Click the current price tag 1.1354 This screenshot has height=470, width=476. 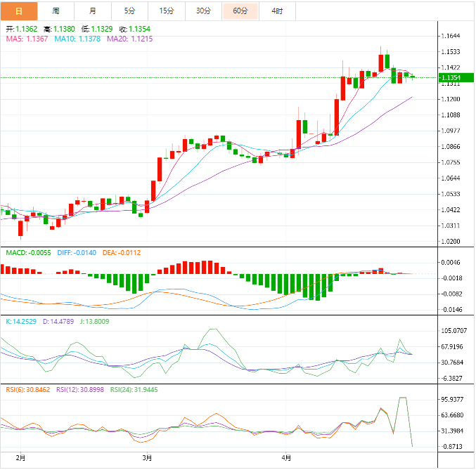tap(449, 78)
